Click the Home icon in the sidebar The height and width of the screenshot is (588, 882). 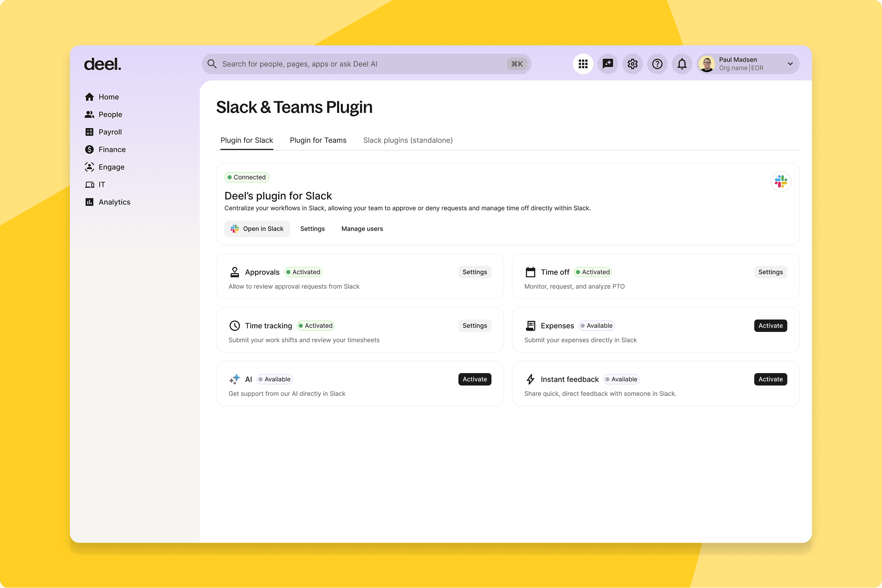click(89, 97)
